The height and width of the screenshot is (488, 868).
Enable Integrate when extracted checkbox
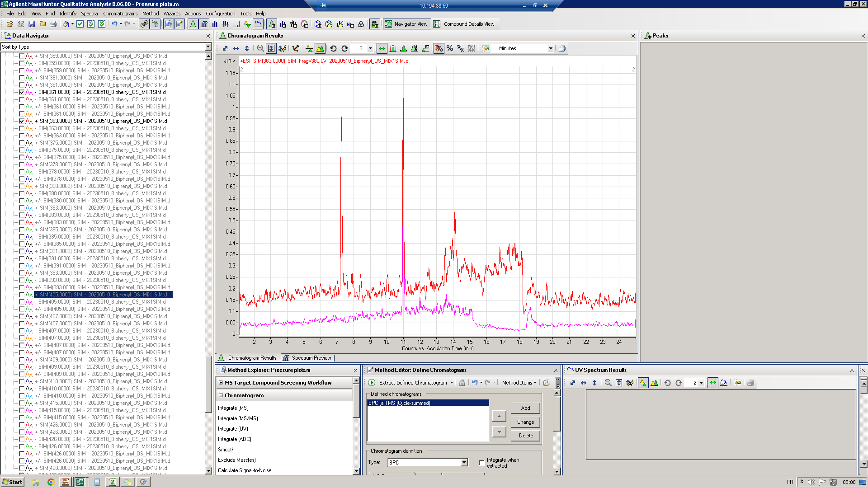point(481,463)
